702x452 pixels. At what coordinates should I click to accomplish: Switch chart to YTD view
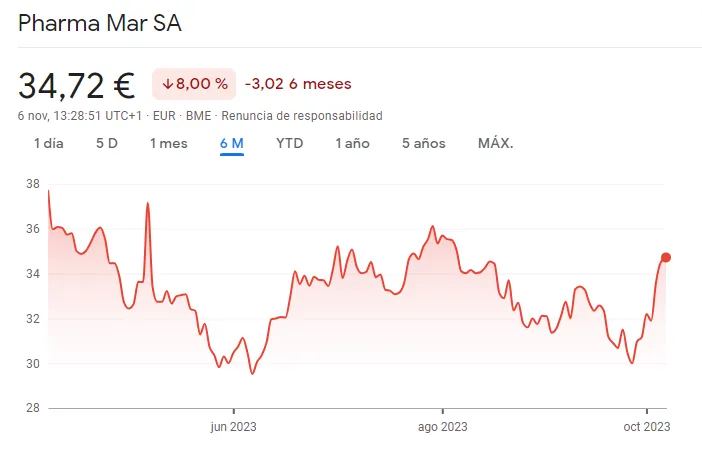289,143
